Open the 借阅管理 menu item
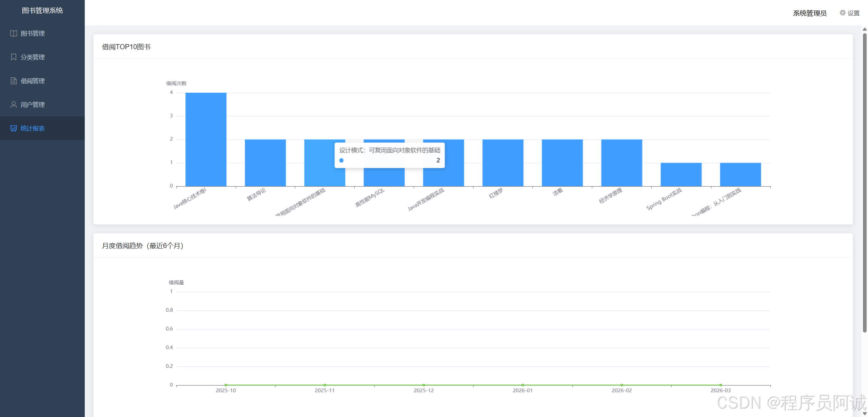Screen dimensions: 868x417 click(33, 81)
